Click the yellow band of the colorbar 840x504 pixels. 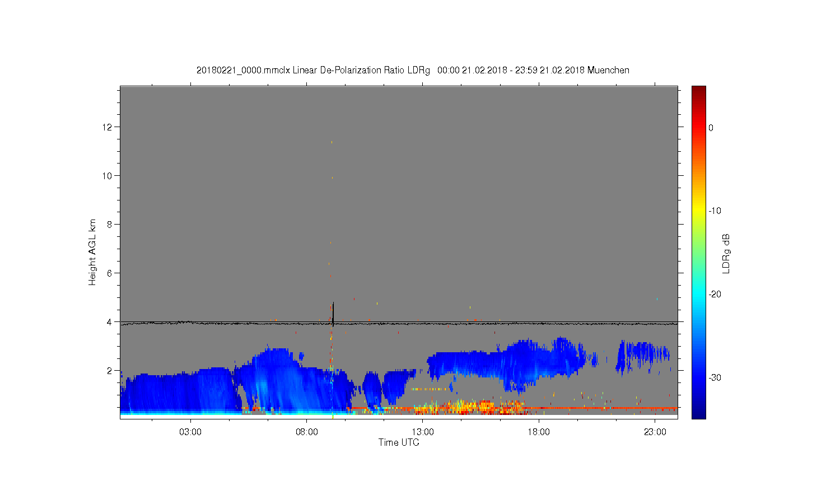pyautogui.click(x=699, y=211)
